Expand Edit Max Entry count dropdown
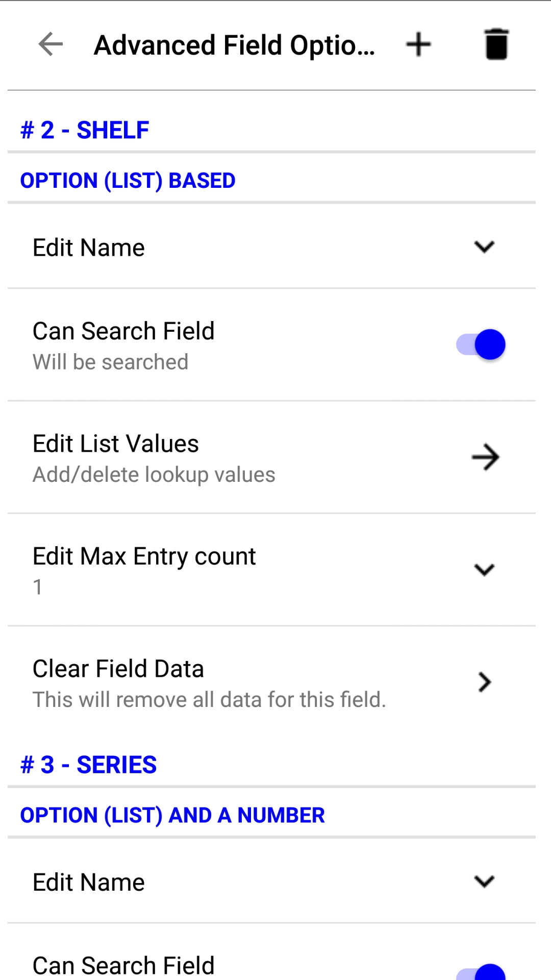 [484, 570]
